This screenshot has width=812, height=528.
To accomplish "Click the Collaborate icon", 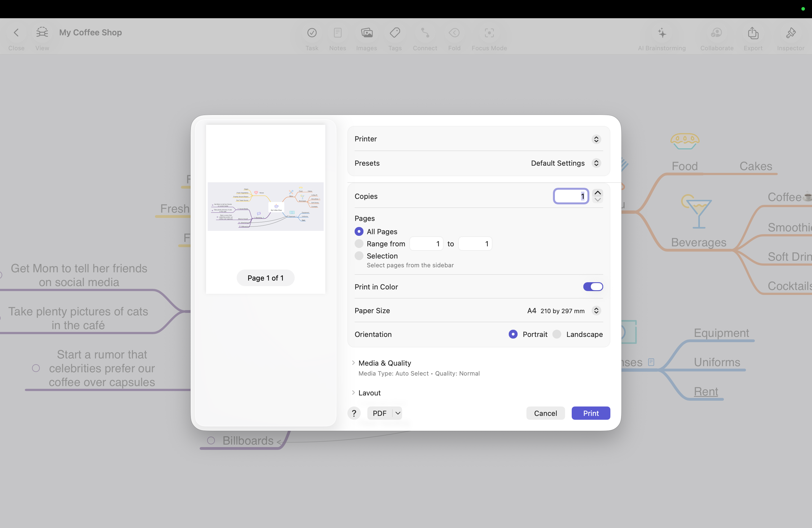I will 716,32.
